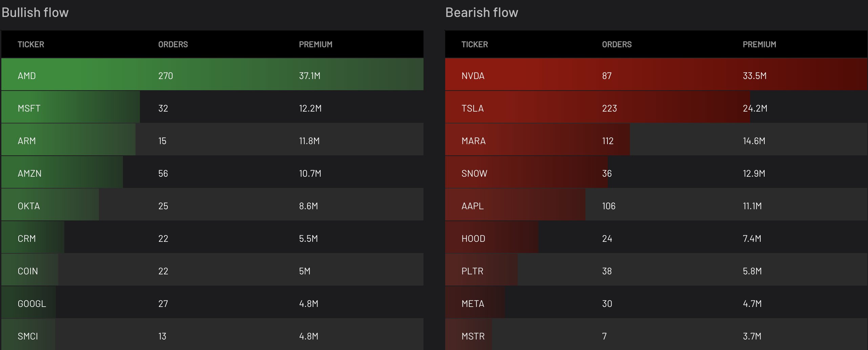The height and width of the screenshot is (350, 868).
Task: Click COIN's 5M premium value
Action: point(305,271)
